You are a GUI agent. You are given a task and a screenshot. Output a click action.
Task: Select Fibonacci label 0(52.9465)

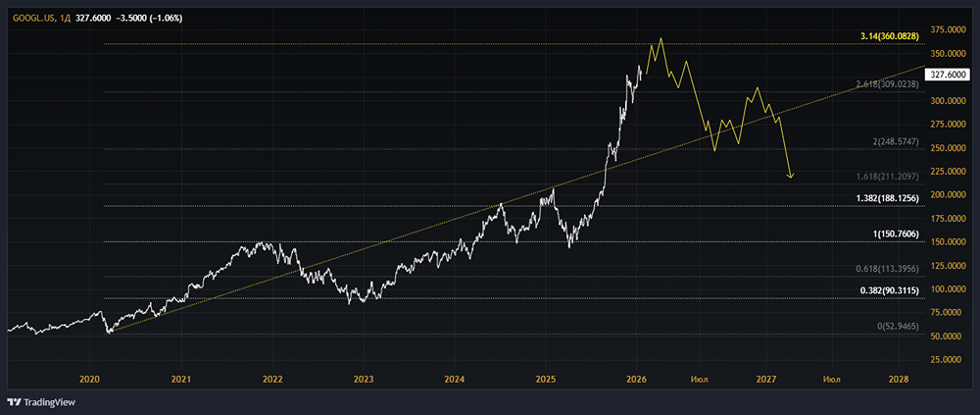pyautogui.click(x=898, y=326)
